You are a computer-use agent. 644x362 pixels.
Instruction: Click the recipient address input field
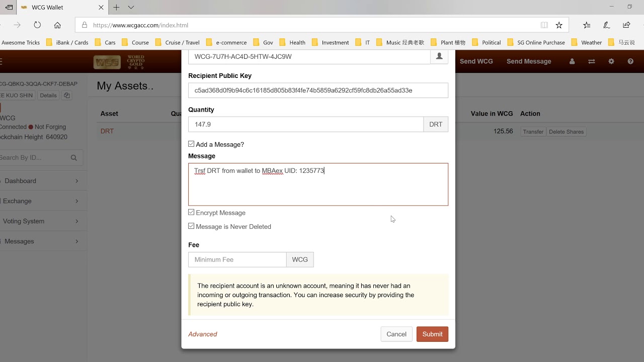[x=309, y=56]
